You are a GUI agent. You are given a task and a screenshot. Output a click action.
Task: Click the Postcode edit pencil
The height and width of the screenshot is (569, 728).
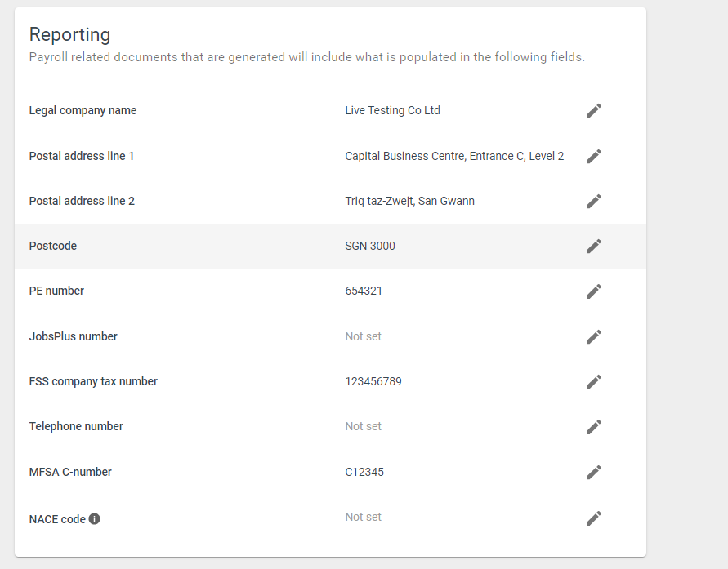click(x=594, y=247)
